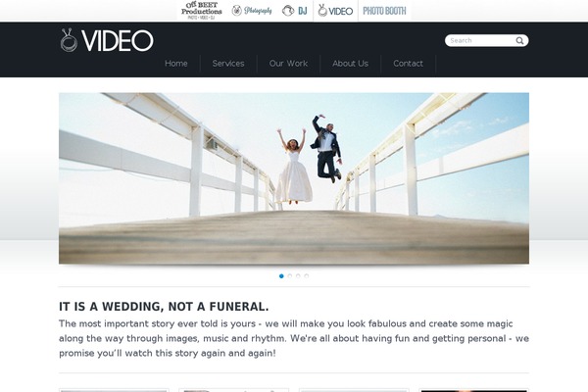Click the jumping couple slideshow image
Viewport: 588px width, 392px height.
point(294,178)
